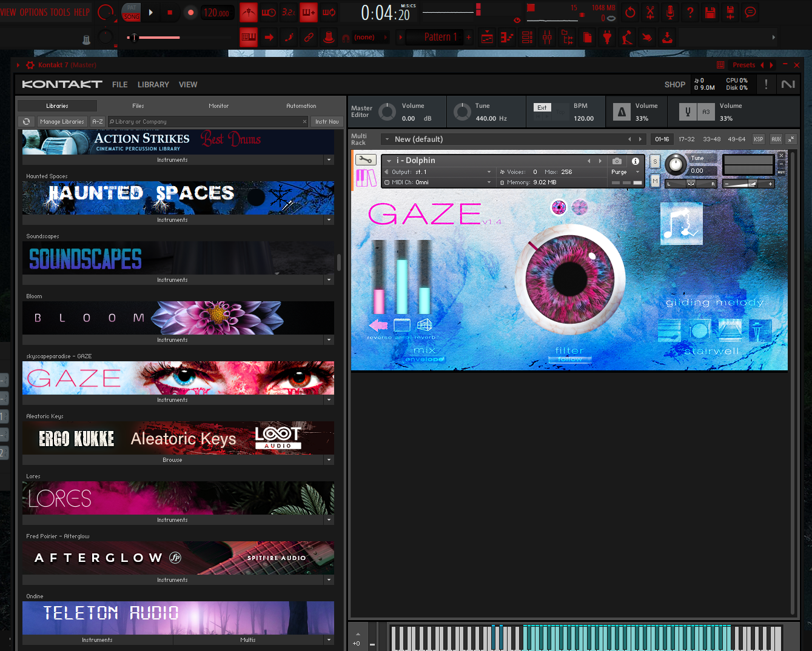Open the Kontakt FILE menu
This screenshot has height=651, width=812.
pyautogui.click(x=120, y=85)
